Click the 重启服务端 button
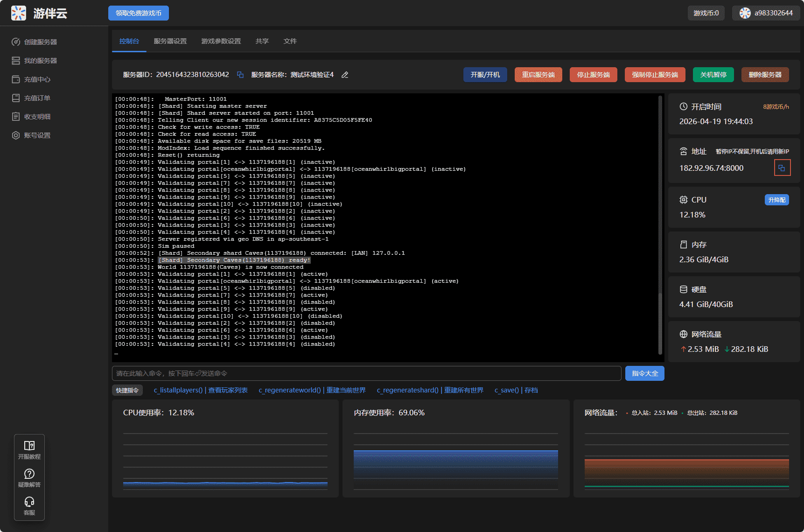804x532 pixels. 538,75
